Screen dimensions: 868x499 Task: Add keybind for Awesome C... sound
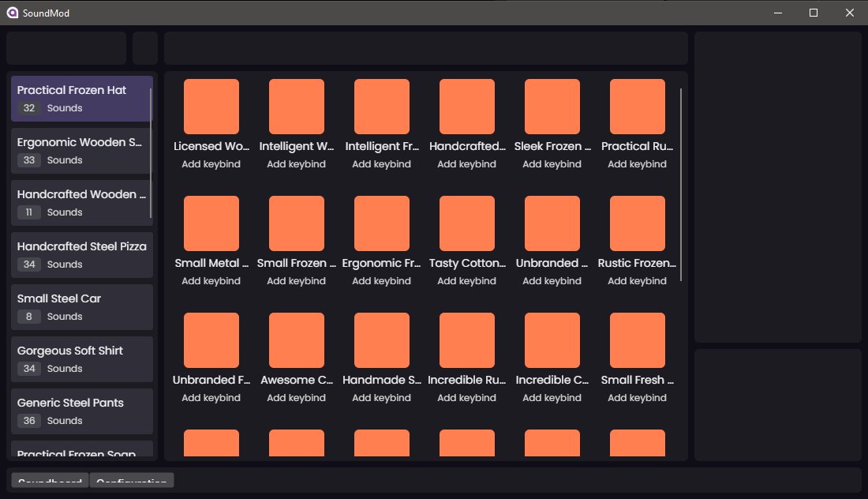(x=296, y=398)
